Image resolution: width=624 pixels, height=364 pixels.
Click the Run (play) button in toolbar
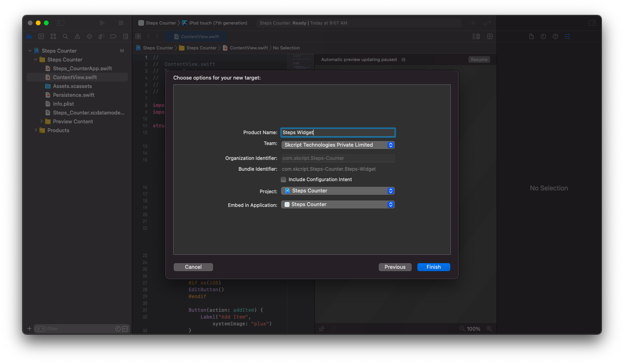click(x=102, y=23)
